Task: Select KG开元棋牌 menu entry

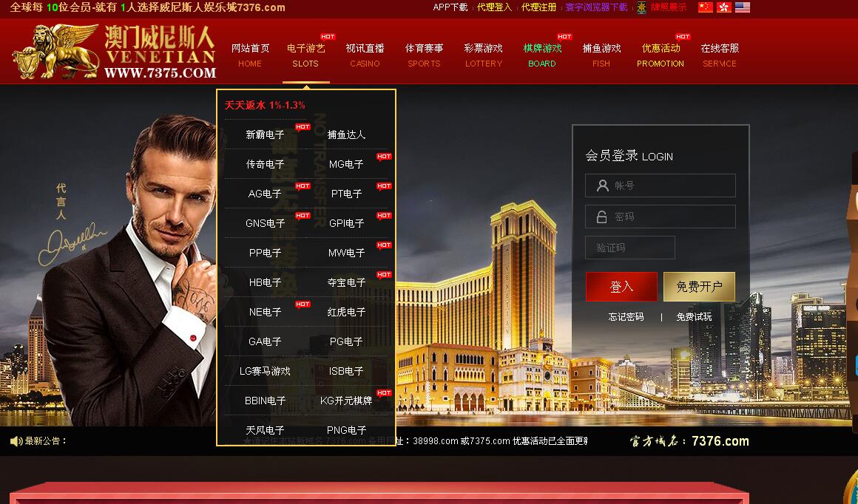Action: pos(346,401)
